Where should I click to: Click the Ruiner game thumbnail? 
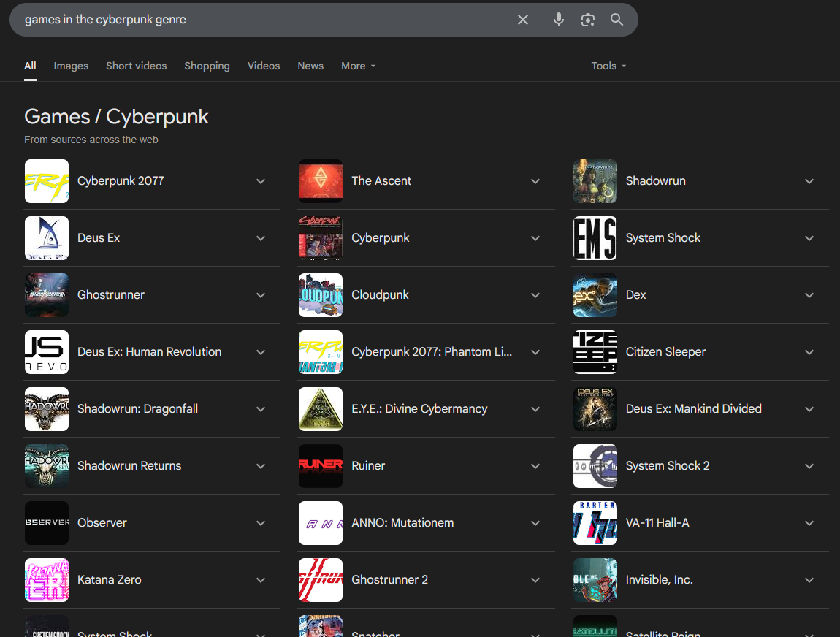(x=321, y=466)
